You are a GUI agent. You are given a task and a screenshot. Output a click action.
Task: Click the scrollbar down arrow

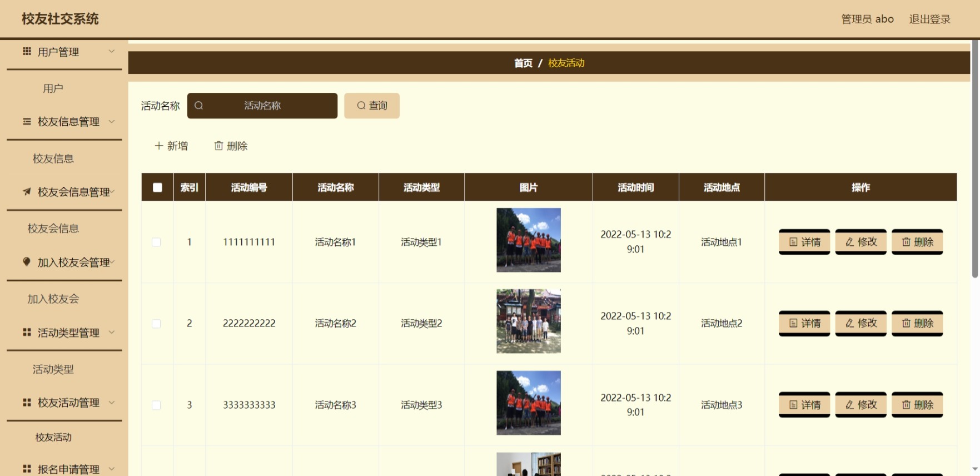(975, 469)
